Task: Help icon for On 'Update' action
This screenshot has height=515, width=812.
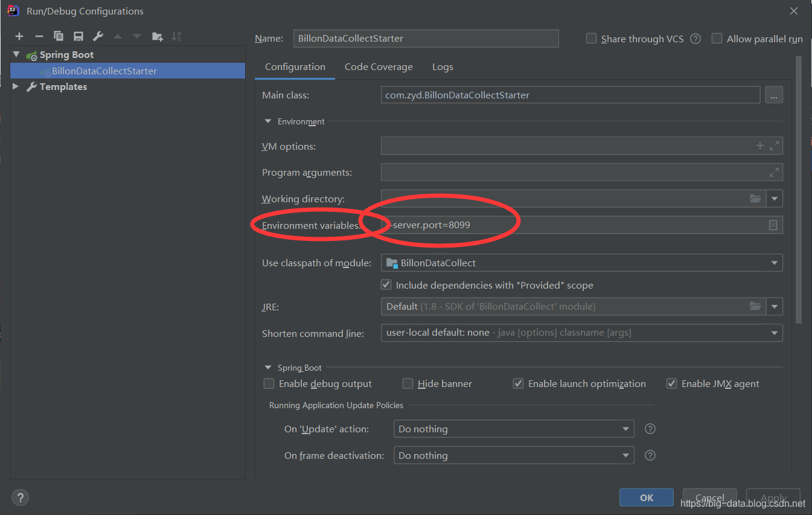Action: [x=650, y=429]
